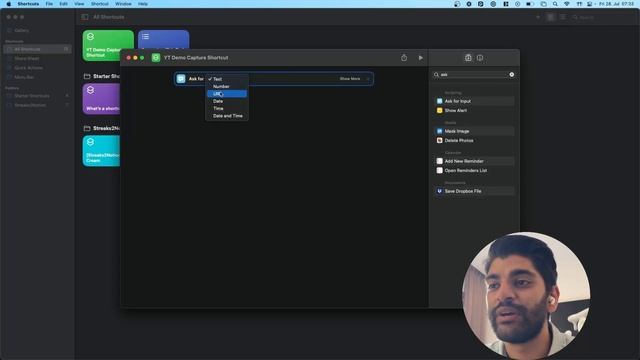Open the Window menu
This screenshot has height=360, width=640.
[123, 4]
